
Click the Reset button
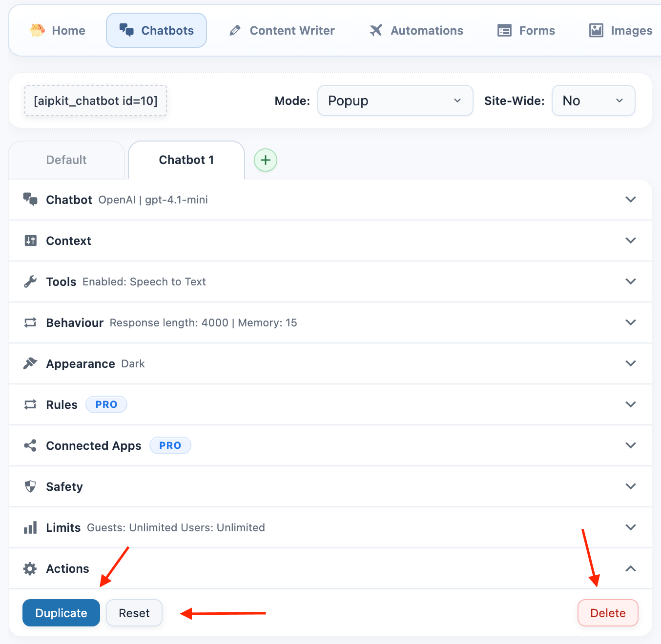click(x=134, y=613)
